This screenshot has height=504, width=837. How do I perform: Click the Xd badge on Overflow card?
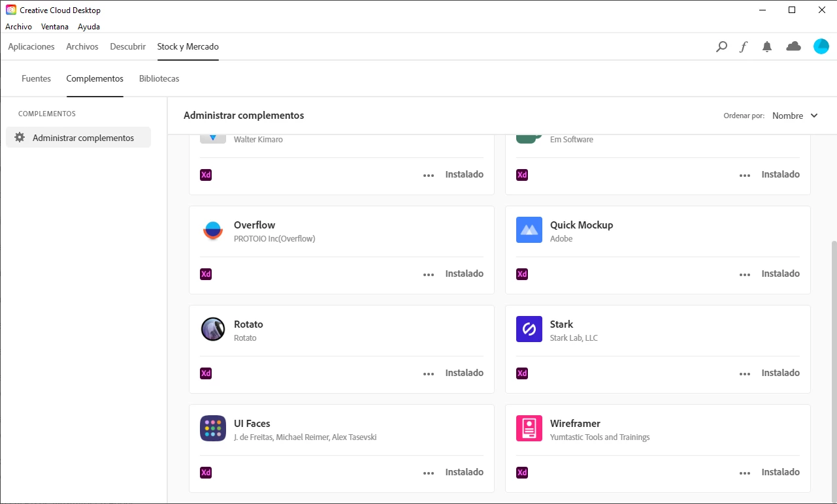click(206, 274)
